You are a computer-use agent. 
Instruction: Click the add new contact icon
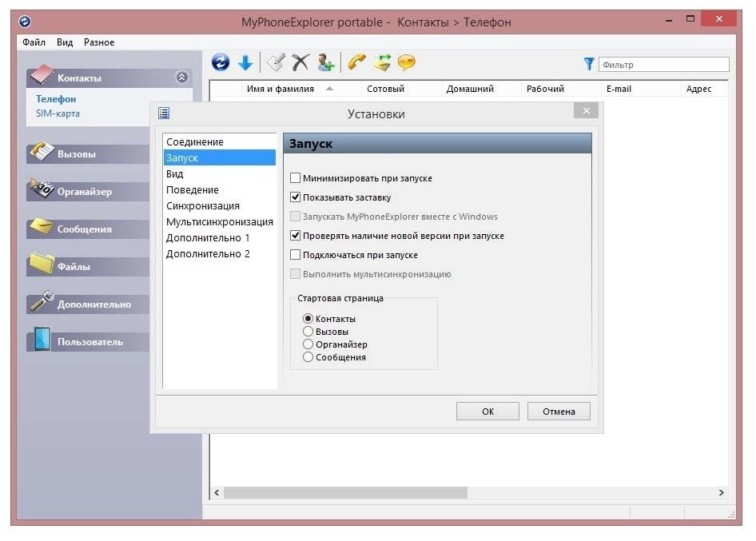(326, 62)
